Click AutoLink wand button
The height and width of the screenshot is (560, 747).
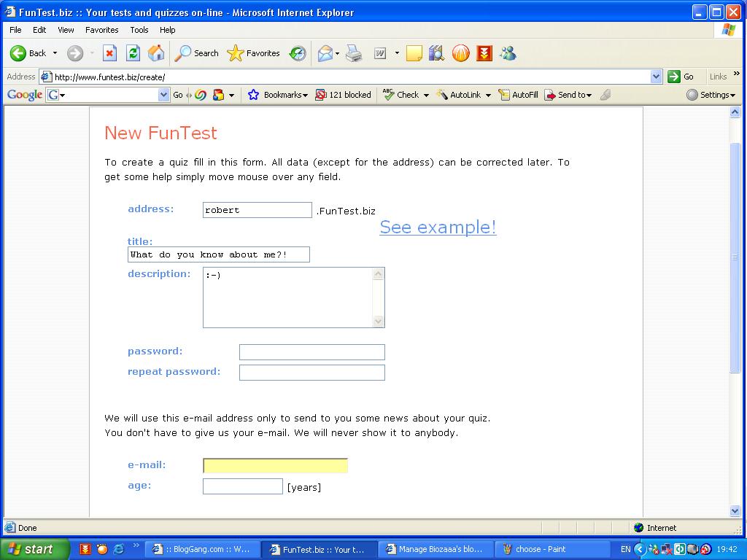pyautogui.click(x=460, y=95)
